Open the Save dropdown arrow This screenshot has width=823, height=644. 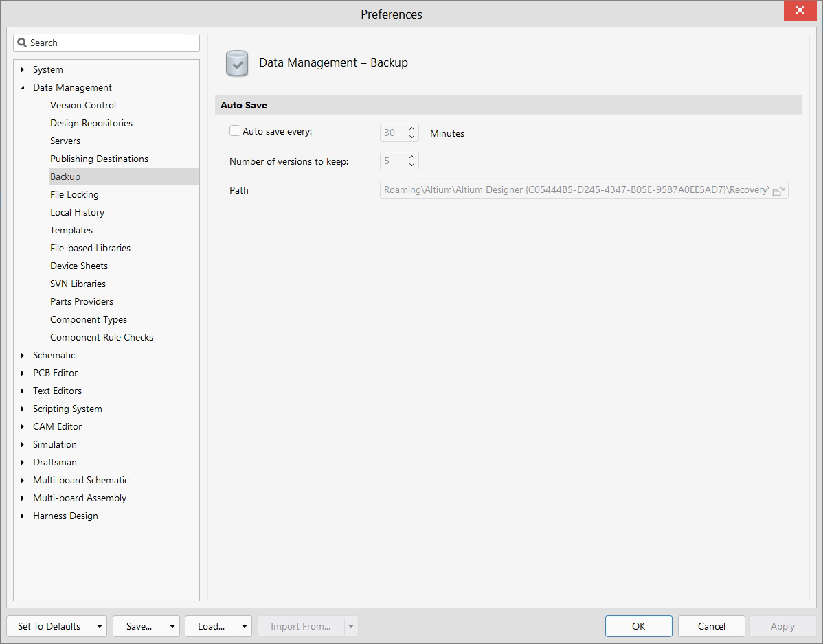point(172,626)
